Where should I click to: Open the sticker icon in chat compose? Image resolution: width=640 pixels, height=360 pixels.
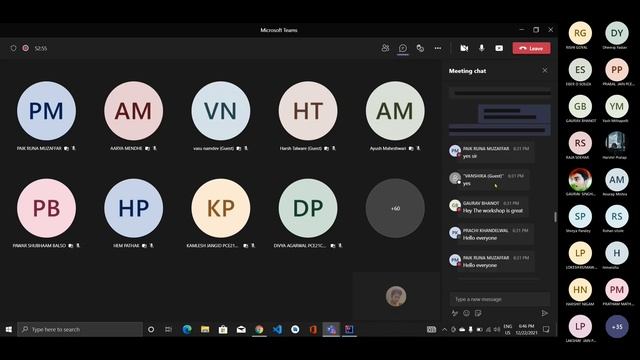tap(478, 313)
